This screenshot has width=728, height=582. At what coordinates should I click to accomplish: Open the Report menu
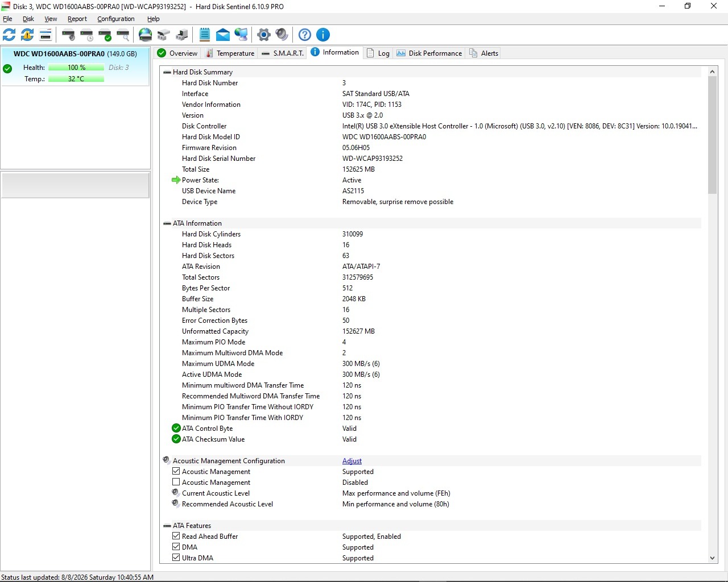(x=77, y=19)
